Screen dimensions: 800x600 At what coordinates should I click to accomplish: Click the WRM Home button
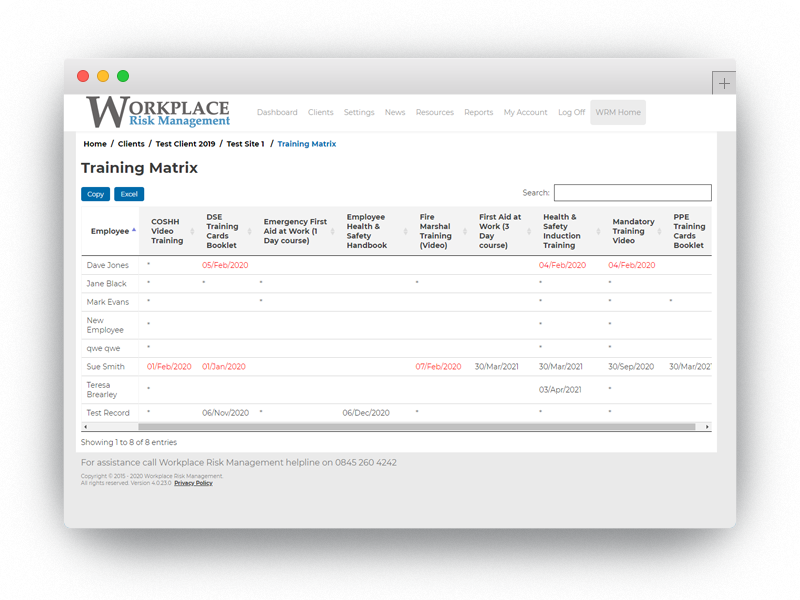pyautogui.click(x=618, y=112)
